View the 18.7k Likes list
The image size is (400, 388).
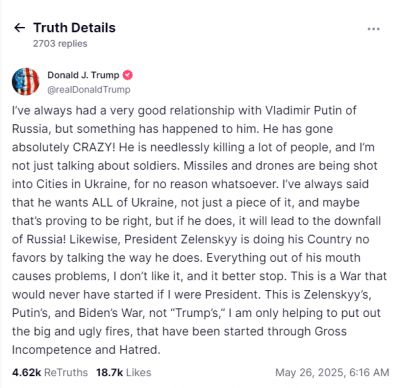124,372
